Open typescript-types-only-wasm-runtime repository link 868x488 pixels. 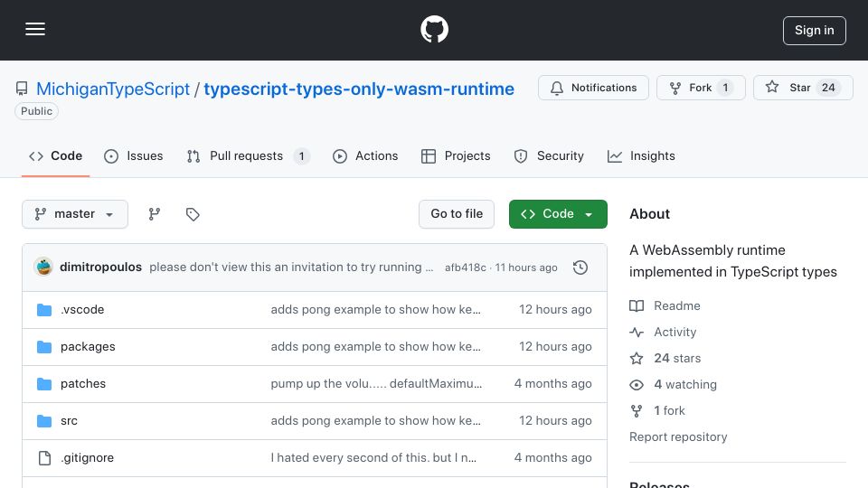point(359,89)
